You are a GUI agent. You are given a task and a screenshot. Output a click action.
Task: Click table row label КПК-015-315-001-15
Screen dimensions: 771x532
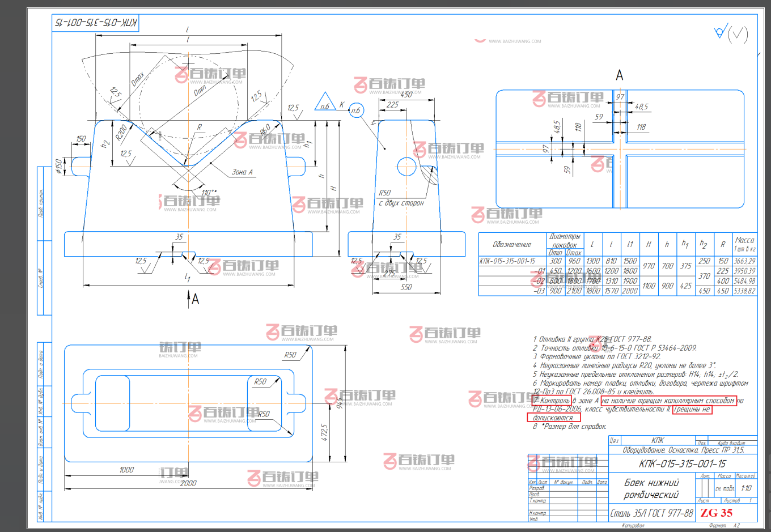(x=507, y=261)
